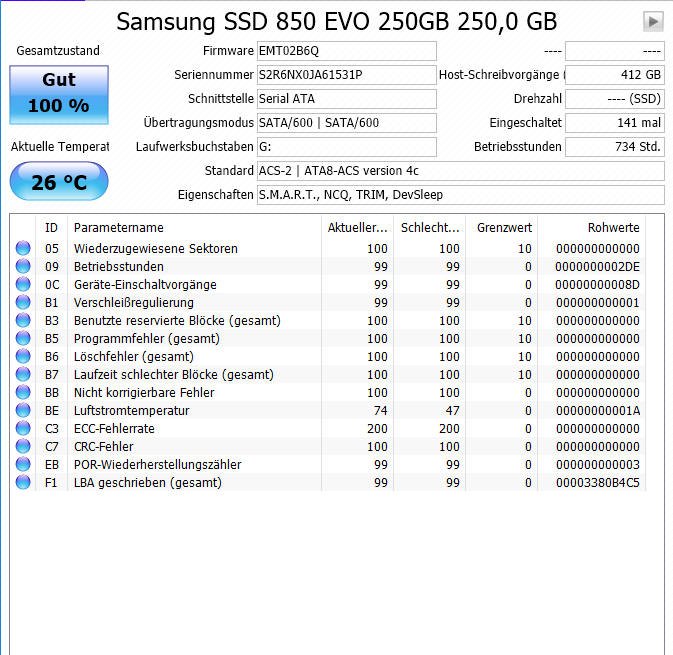This screenshot has height=655, width=673.
Task: Click raw value 00003380B4C5
Action: pyautogui.click(x=597, y=483)
